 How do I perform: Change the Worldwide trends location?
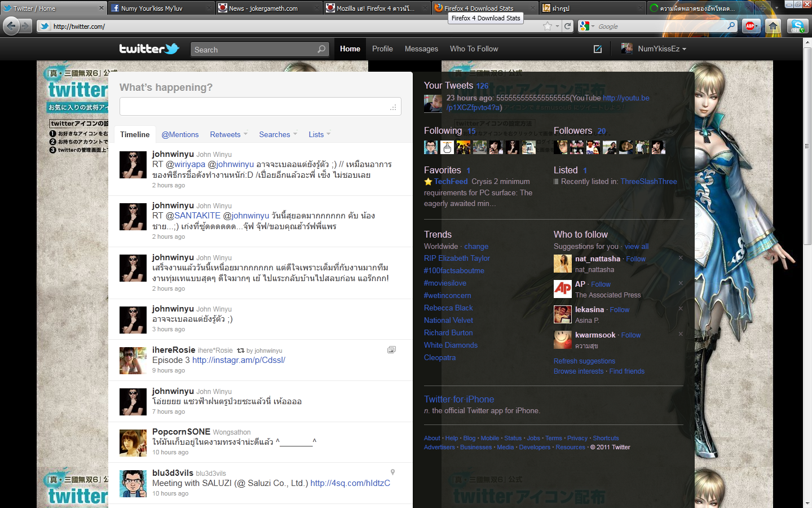[x=476, y=247]
